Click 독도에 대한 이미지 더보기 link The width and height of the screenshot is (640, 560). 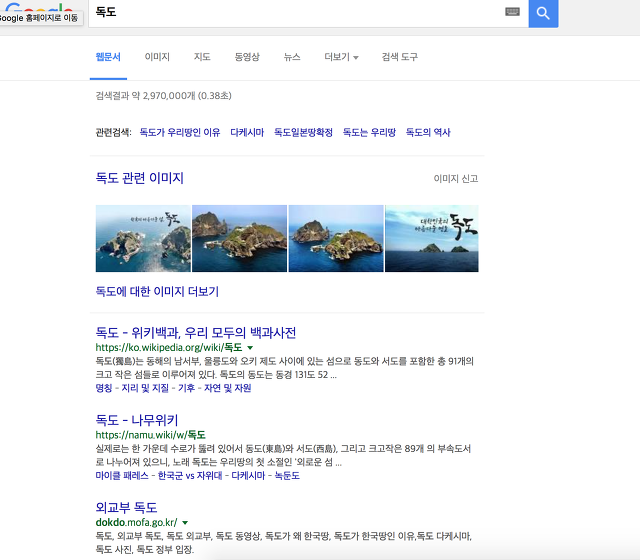[157, 291]
